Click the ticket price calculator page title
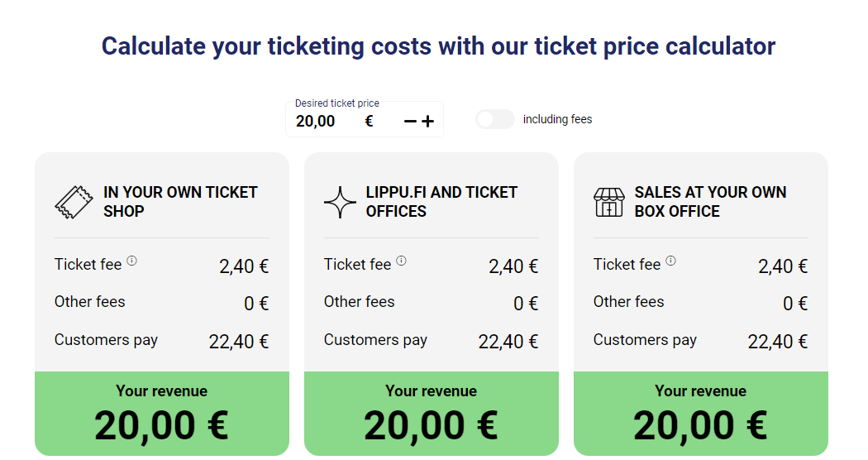Image resolution: width=868 pixels, height=460 pixels. 438,46
